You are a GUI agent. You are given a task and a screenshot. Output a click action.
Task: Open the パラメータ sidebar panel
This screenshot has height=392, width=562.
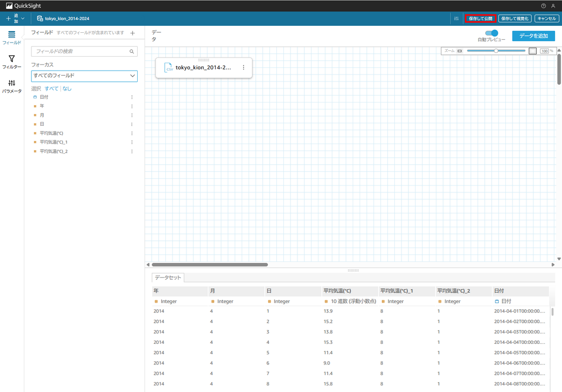[x=12, y=87]
